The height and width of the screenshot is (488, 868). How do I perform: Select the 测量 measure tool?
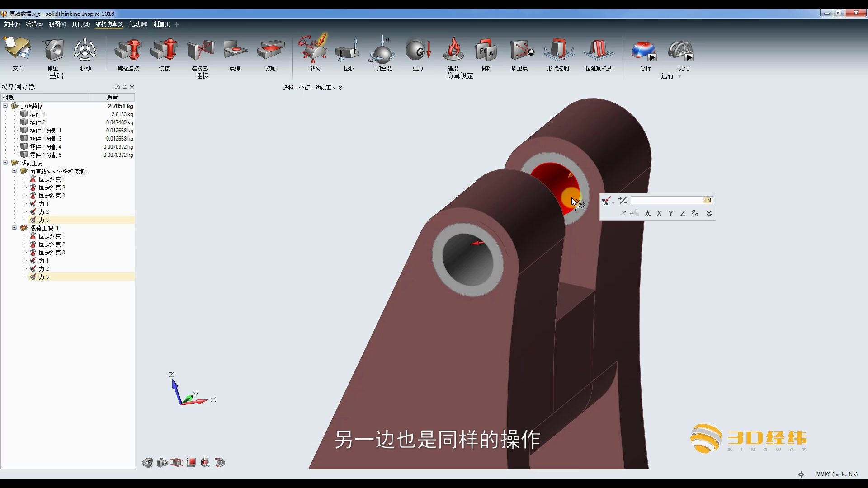point(53,50)
